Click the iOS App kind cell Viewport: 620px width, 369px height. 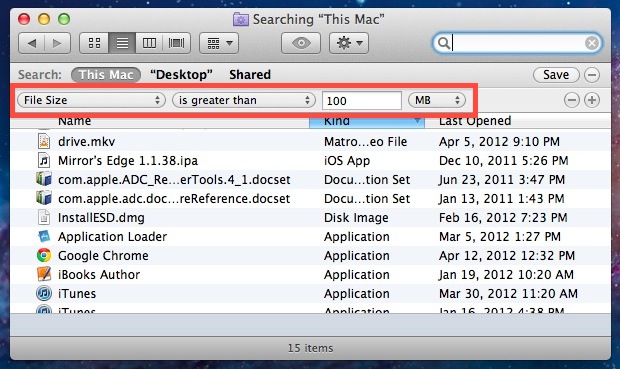click(x=347, y=161)
